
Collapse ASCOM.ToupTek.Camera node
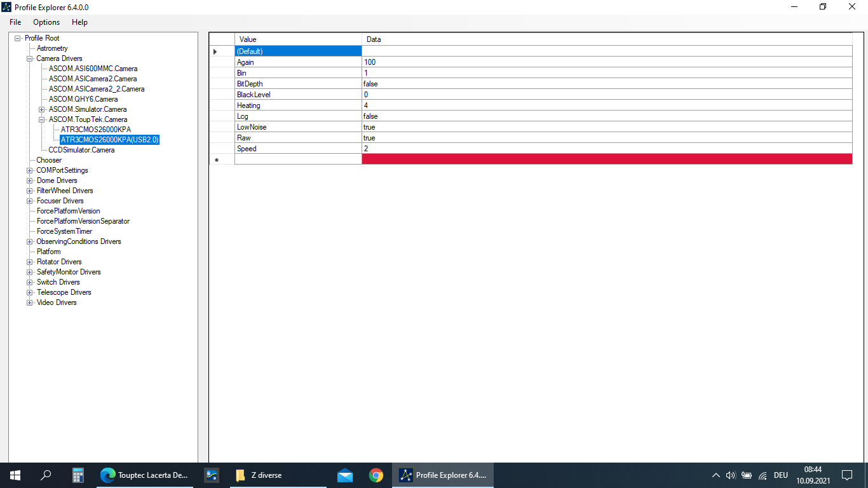click(42, 119)
